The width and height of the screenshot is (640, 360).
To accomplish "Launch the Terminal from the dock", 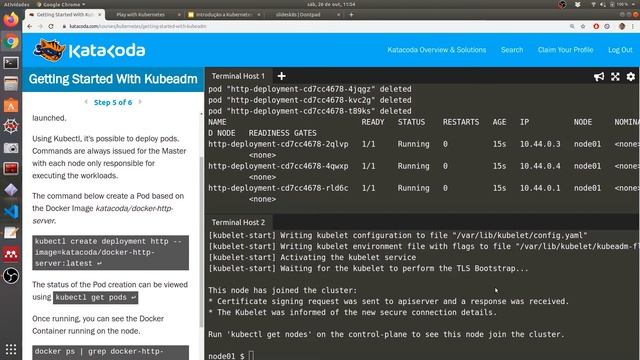I will (x=11, y=63).
